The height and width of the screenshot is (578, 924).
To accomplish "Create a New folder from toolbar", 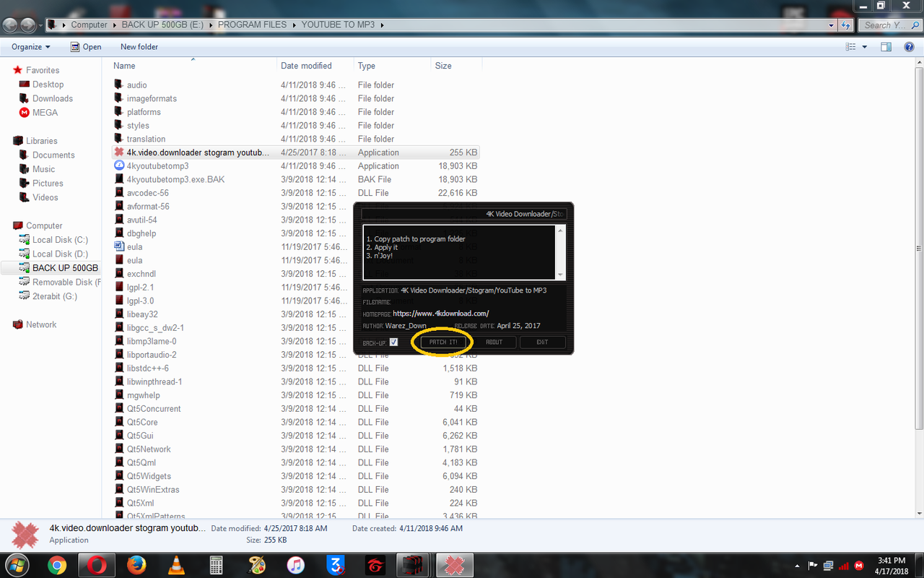I will [x=139, y=47].
